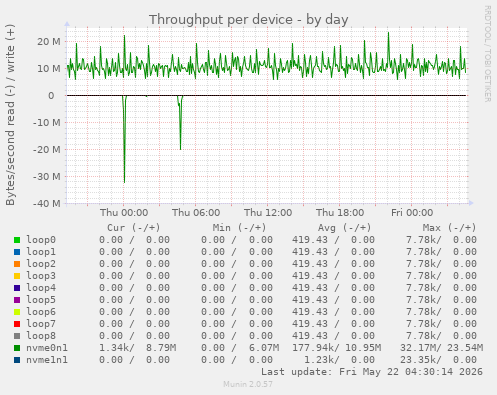497x395 pixels.
Task: Click the nvme0n1 current write value 8.79M
Action: tap(161, 348)
